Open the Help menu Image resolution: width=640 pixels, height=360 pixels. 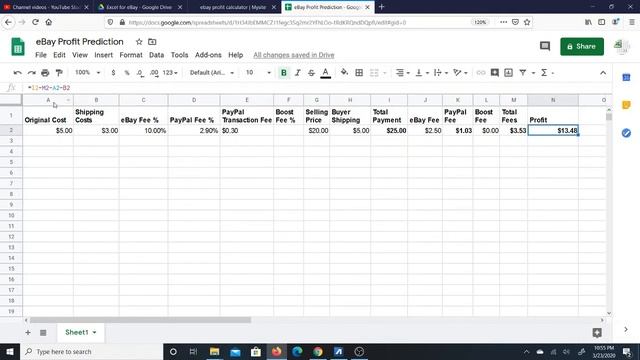[236, 55]
